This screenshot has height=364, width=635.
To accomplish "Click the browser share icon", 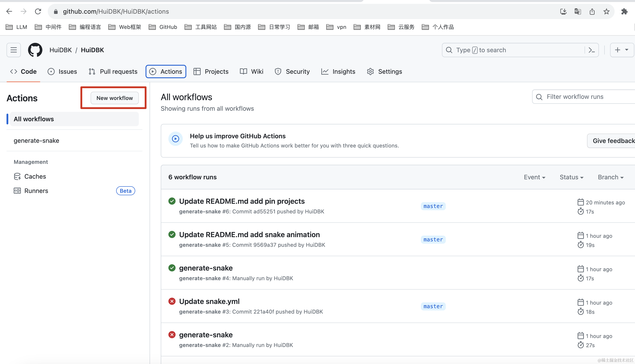I will pyautogui.click(x=592, y=11).
